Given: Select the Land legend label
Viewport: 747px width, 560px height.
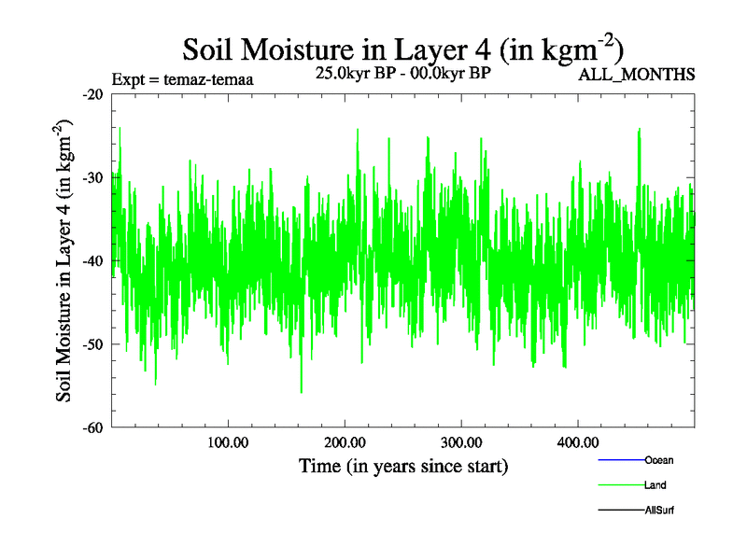Looking at the screenshot, I should [x=655, y=485].
